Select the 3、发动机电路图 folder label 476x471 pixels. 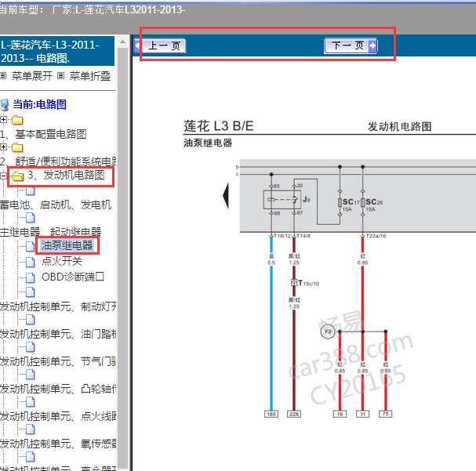(66, 175)
